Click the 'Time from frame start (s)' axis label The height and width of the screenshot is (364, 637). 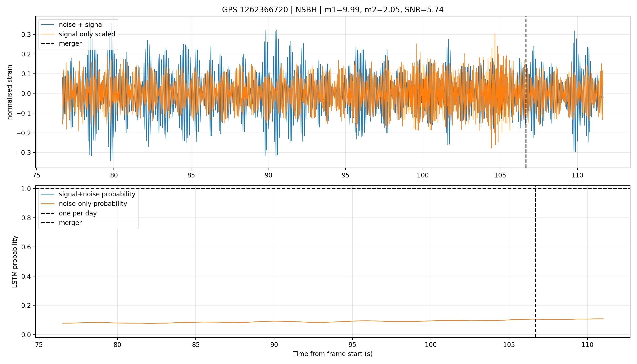click(333, 354)
